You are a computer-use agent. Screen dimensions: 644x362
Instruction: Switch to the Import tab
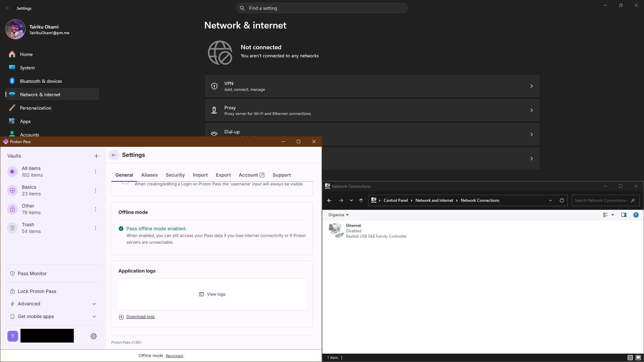point(200,175)
